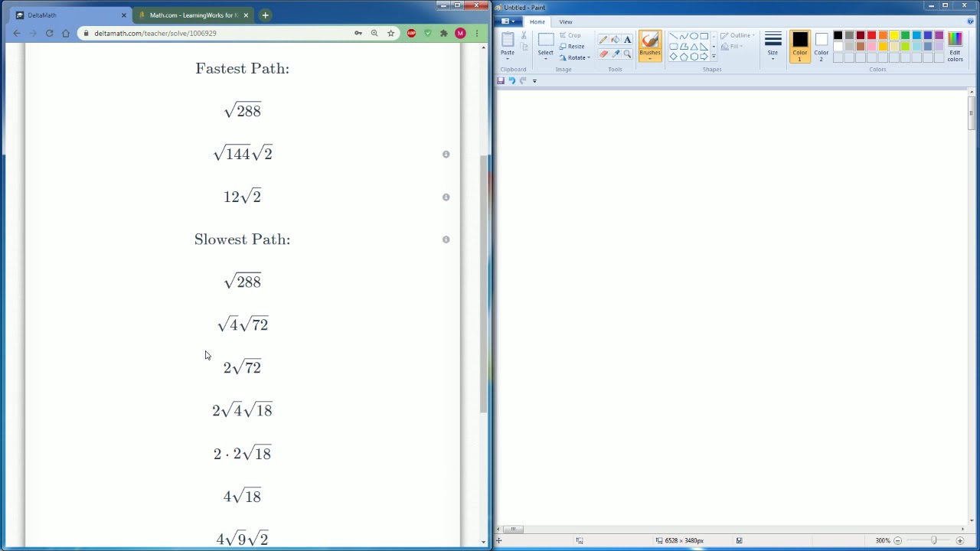Click the info icon beside 12√2 step
Viewport: 980px width, 551px height.
446,197
